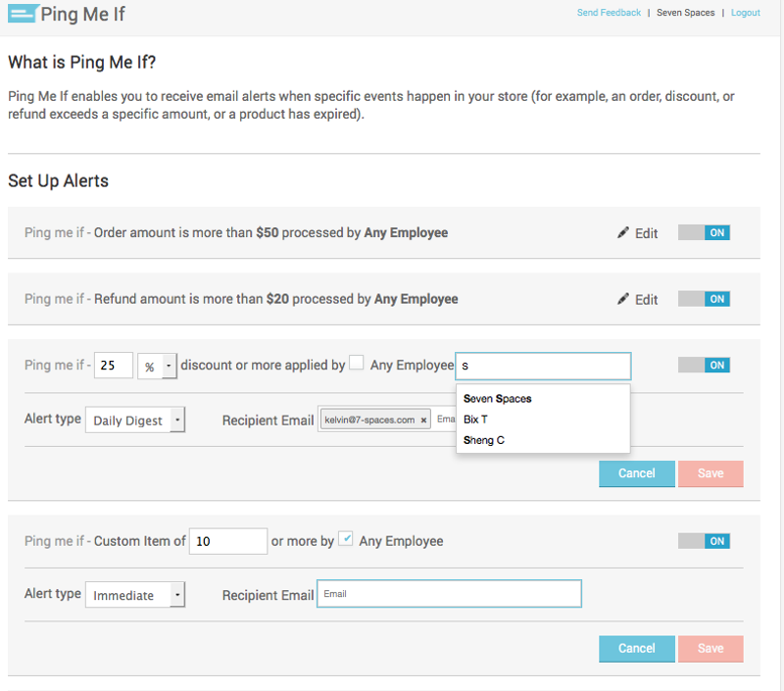Pick Bix T in employee suggestions
Viewport: 784px width, 691px height.
[476, 420]
